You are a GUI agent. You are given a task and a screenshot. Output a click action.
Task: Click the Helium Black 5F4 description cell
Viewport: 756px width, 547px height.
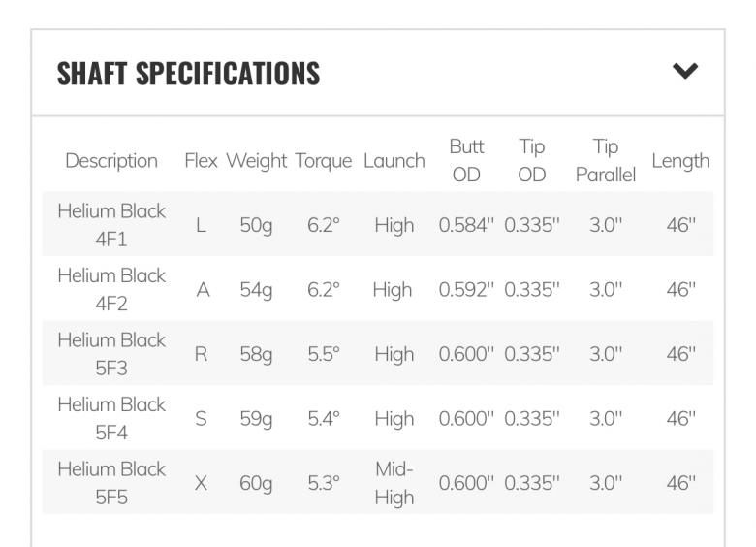pos(111,419)
